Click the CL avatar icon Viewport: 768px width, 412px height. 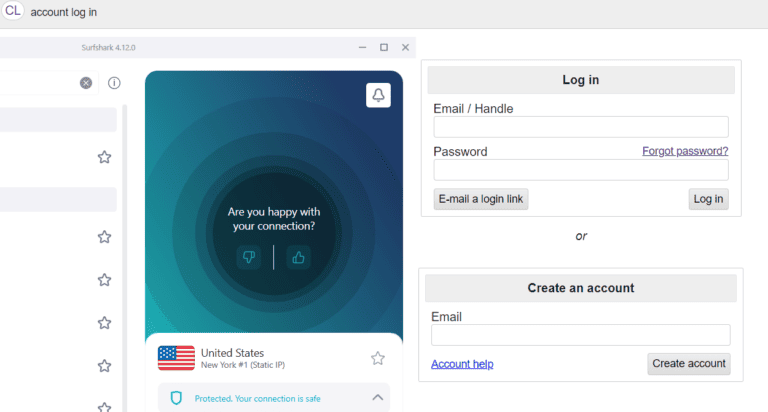13,11
